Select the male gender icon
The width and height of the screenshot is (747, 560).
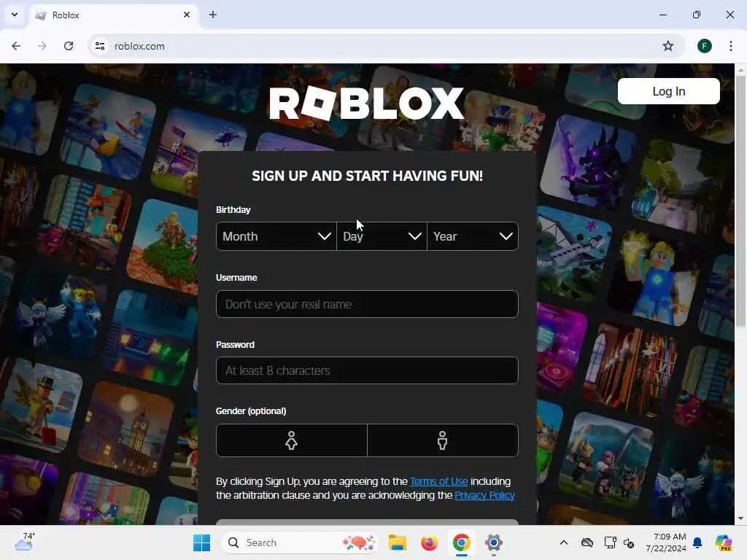click(443, 440)
